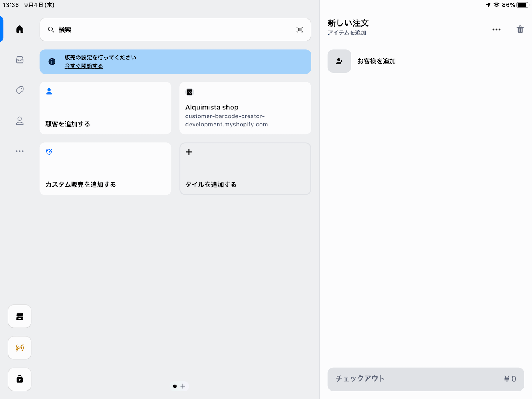Tap the lock screen icon button
This screenshot has height=399, width=532.
[20, 379]
